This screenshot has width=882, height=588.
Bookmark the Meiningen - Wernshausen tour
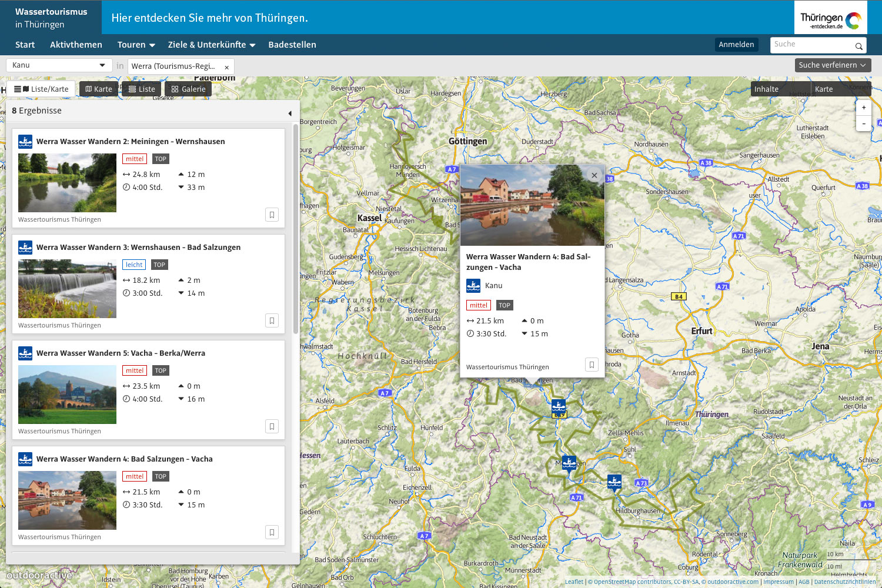tap(272, 215)
